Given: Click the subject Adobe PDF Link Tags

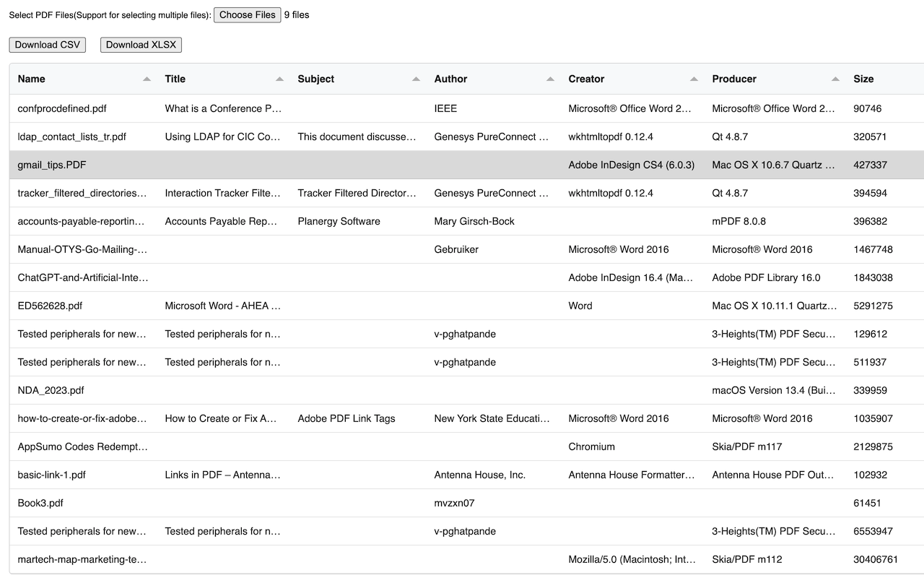Looking at the screenshot, I should coord(346,418).
